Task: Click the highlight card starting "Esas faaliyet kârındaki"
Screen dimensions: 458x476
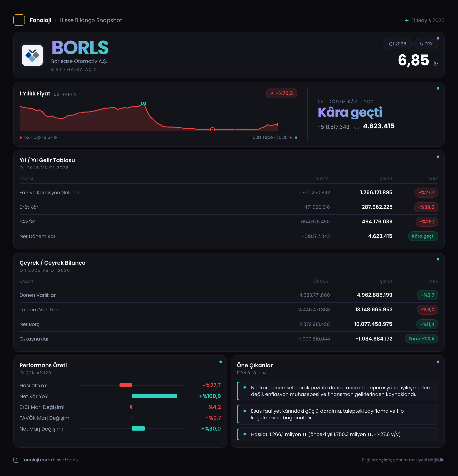Action: click(x=337, y=414)
